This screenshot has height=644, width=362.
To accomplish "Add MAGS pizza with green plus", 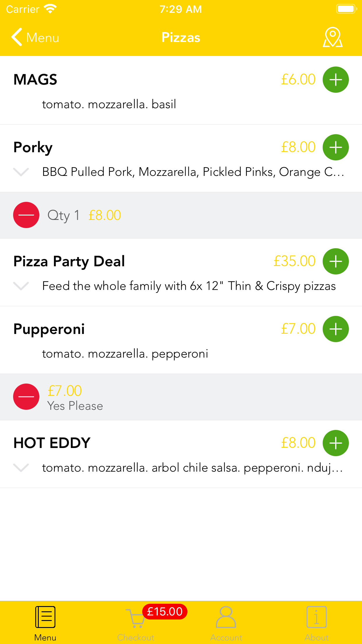I will (335, 80).
